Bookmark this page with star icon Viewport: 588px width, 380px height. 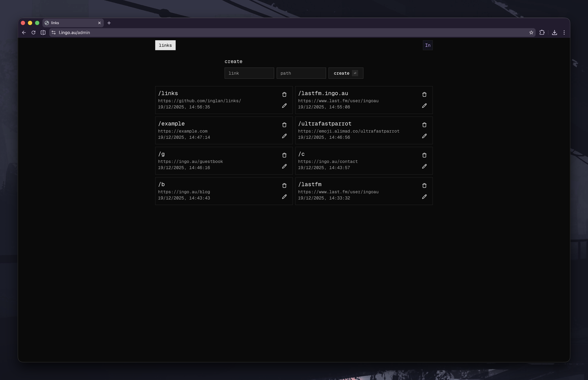point(531,33)
